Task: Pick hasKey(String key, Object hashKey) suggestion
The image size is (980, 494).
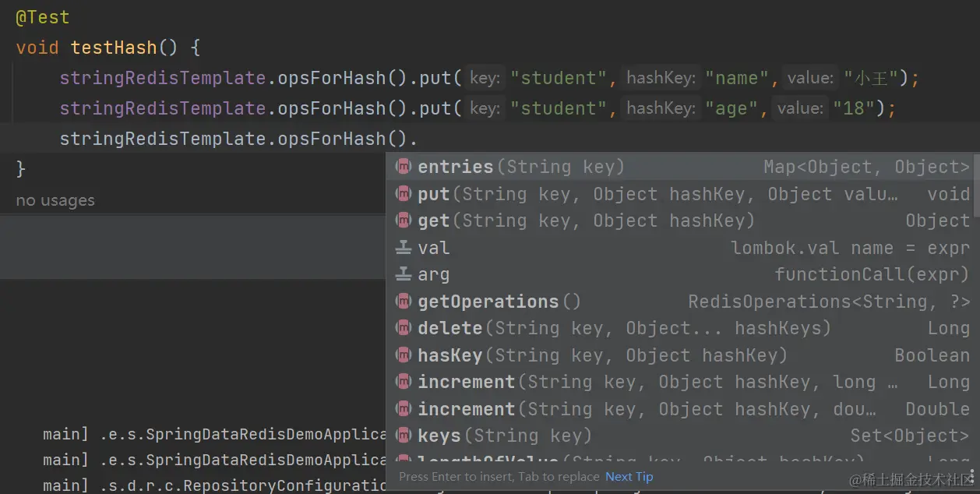Action: tap(680, 355)
